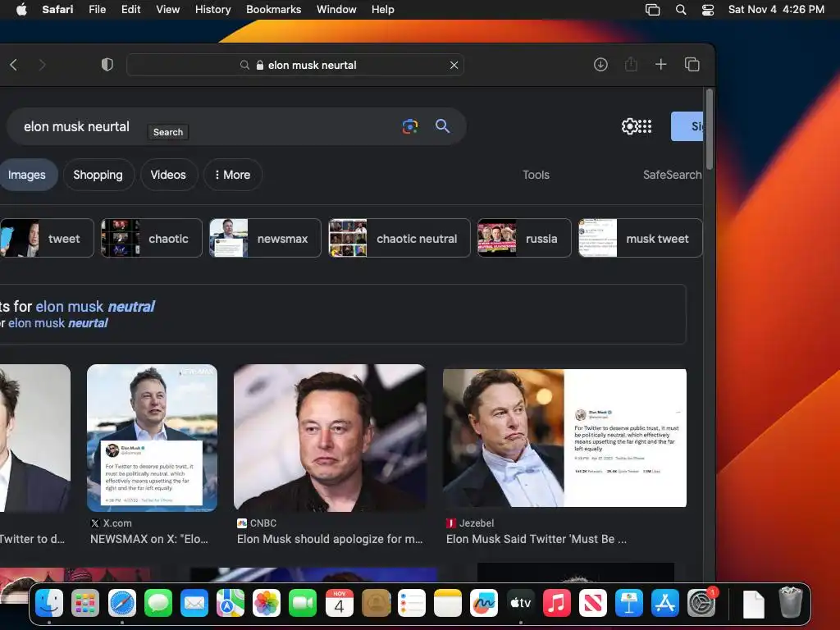Open the Jezebel image result thumbnail
Viewport: 840px width, 630px height.
point(564,438)
